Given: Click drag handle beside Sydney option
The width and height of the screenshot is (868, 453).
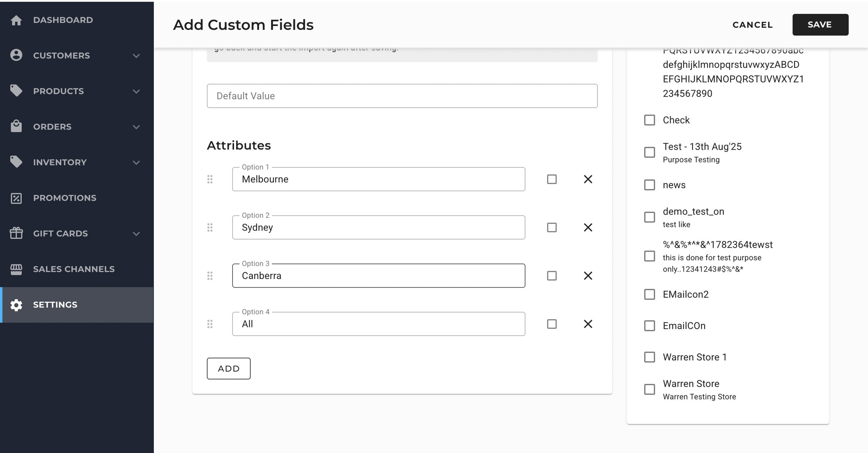Looking at the screenshot, I should coord(210,228).
